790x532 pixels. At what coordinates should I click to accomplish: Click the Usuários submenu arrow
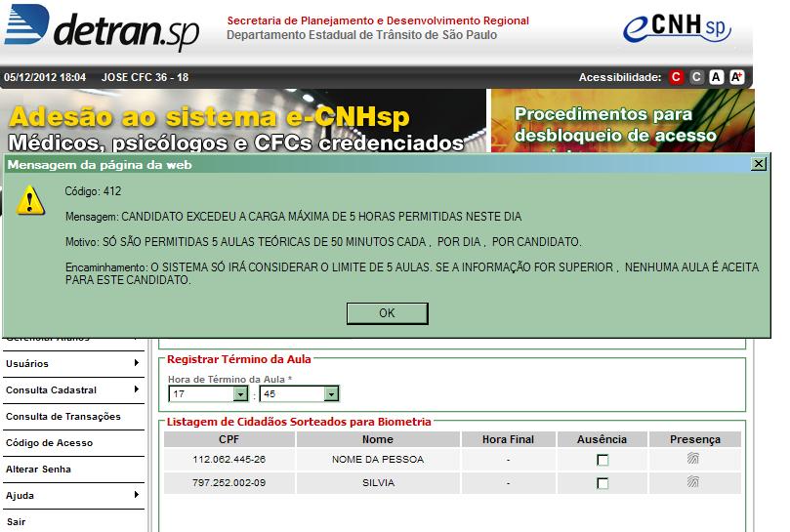137,363
